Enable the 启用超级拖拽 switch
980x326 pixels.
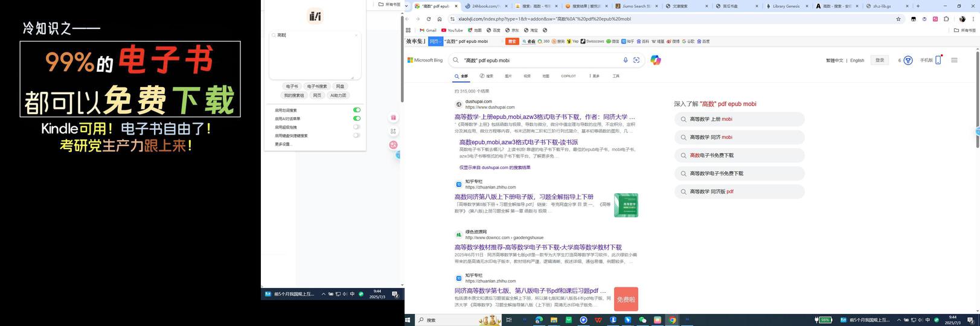[x=357, y=127]
